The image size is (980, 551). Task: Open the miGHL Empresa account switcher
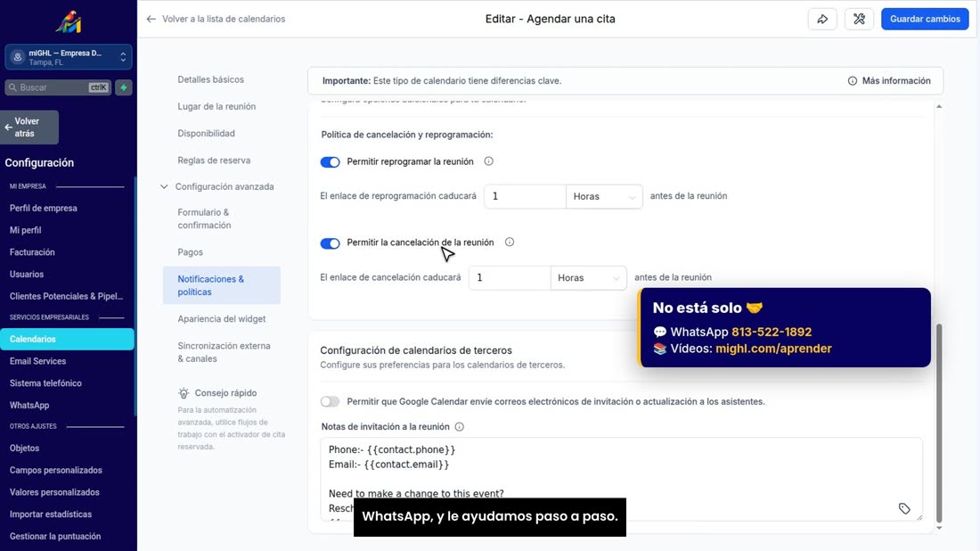69,57
